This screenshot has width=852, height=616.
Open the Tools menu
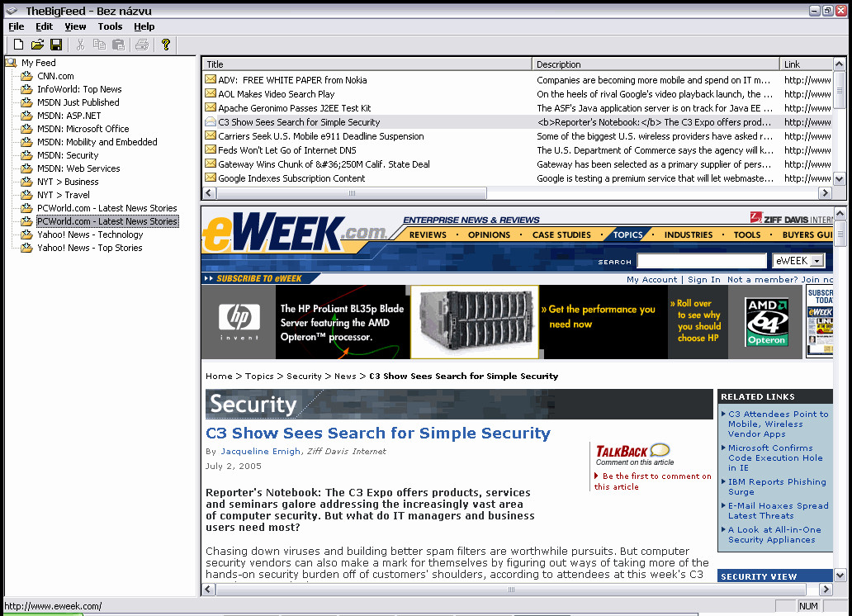[110, 26]
